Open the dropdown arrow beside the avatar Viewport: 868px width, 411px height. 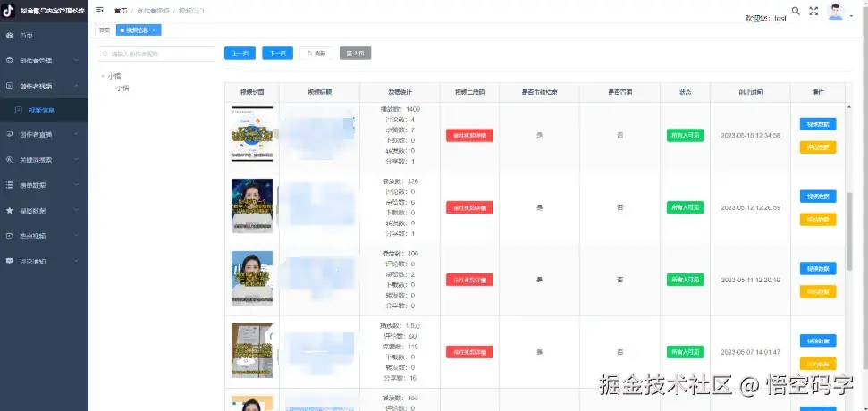tap(851, 16)
